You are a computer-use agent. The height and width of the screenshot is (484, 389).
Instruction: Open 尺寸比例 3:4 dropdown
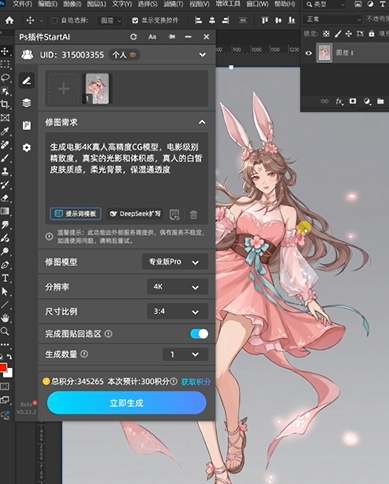pos(178,312)
